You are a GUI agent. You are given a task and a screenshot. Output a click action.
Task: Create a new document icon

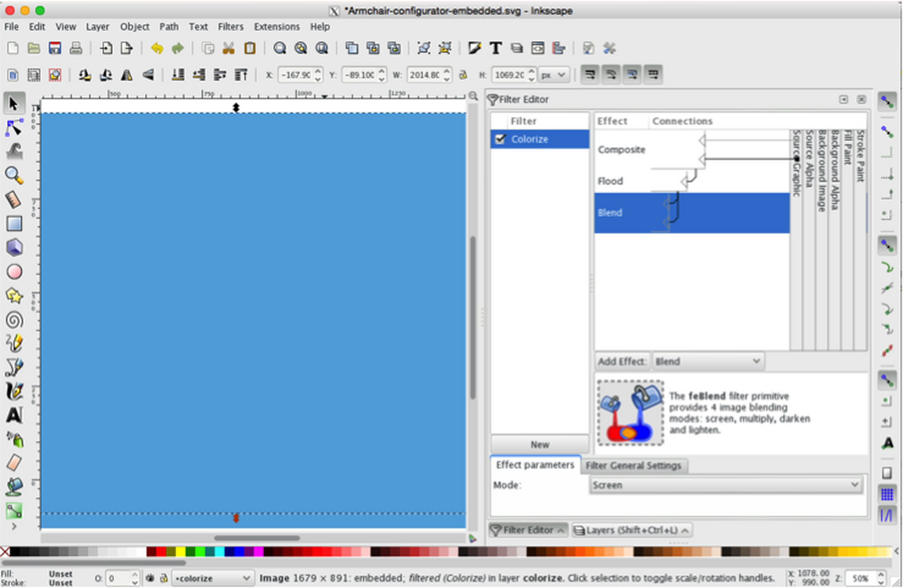(13, 48)
